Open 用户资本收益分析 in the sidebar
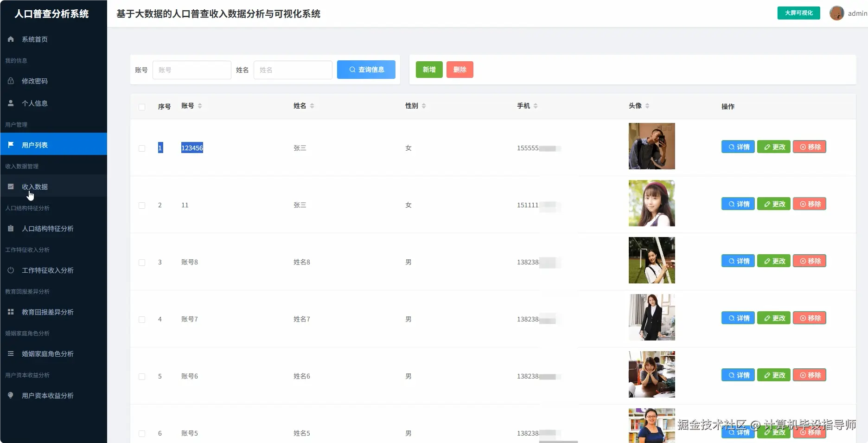 [x=53, y=396]
